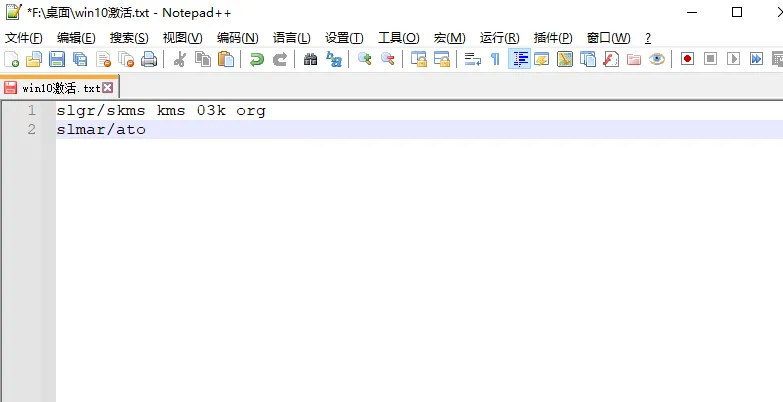Click the macro Playback triangle icon
Viewport: 783px width, 402px height.
click(x=734, y=59)
